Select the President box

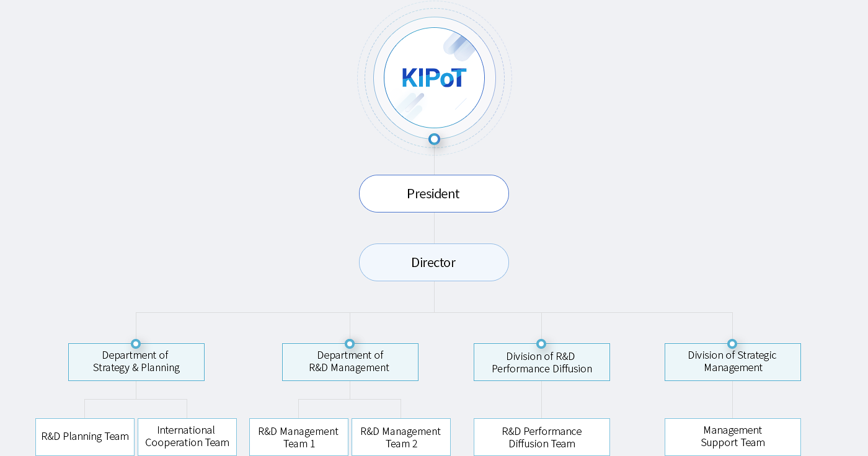point(434,193)
